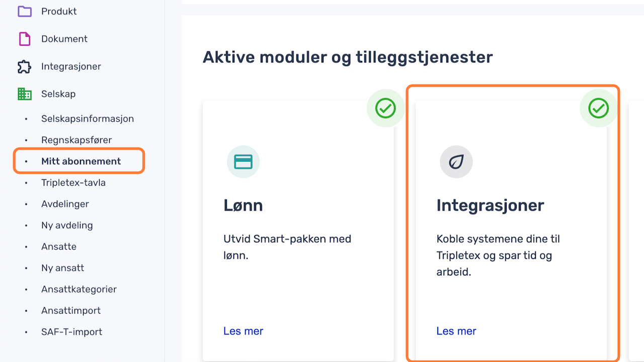The width and height of the screenshot is (644, 362).
Task: Open the Avdelinger list
Action: 65,204
